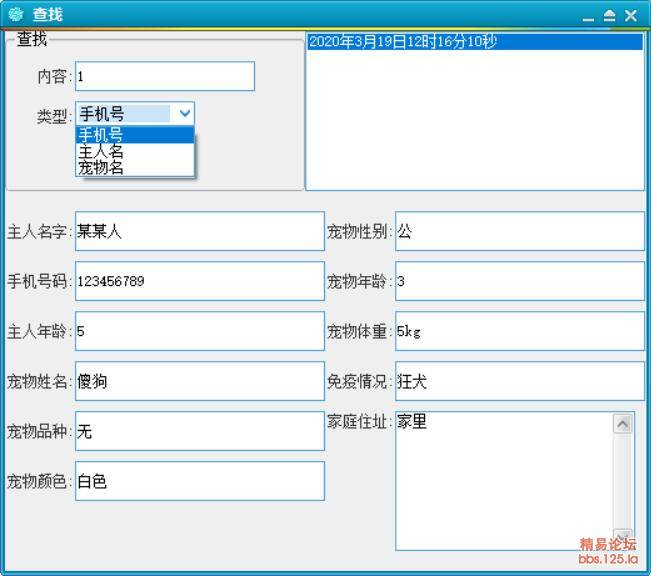This screenshot has width=651, height=576.
Task: Click the 免疫情况 field containing 狂犬
Action: (x=520, y=381)
